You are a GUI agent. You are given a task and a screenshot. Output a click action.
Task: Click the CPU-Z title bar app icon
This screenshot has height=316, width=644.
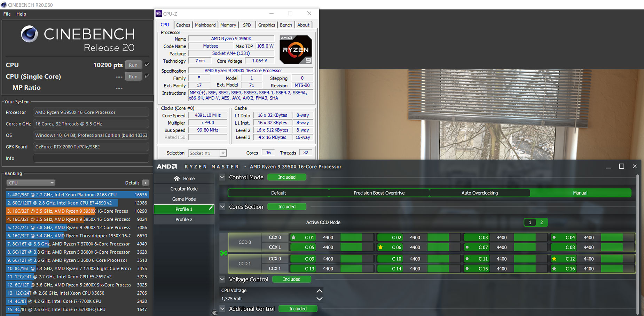coord(159,14)
